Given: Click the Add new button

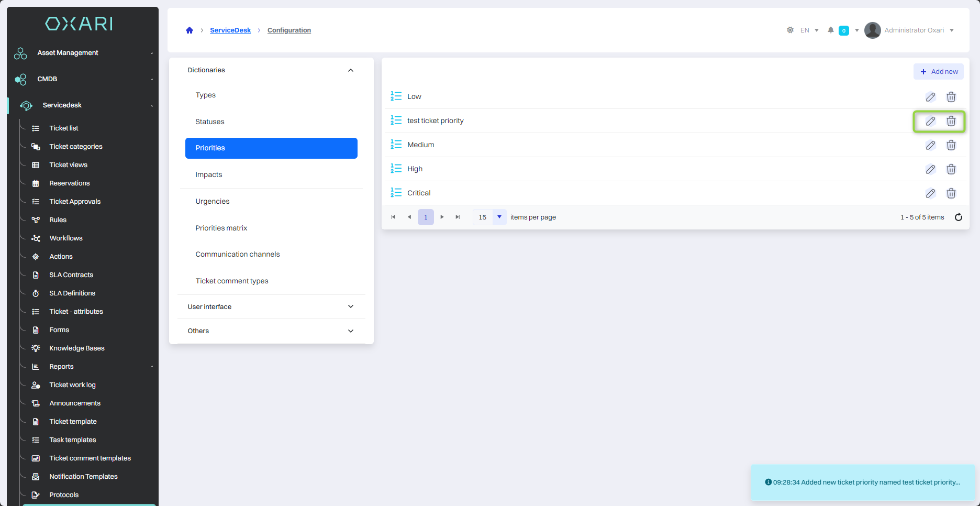Looking at the screenshot, I should click(939, 72).
